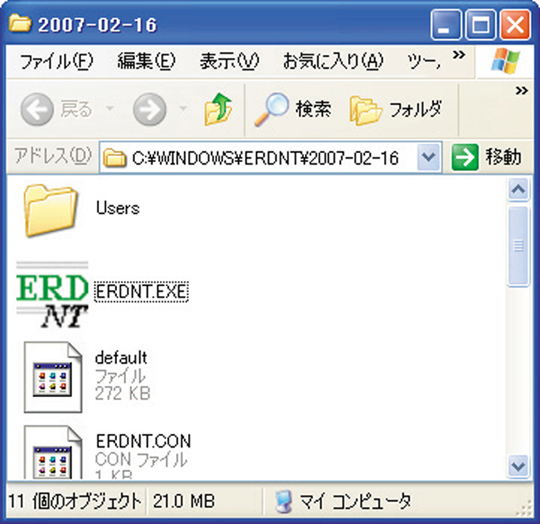Click the scrollbar down arrow
Viewport: 540px width, 524px height.
coord(518,467)
